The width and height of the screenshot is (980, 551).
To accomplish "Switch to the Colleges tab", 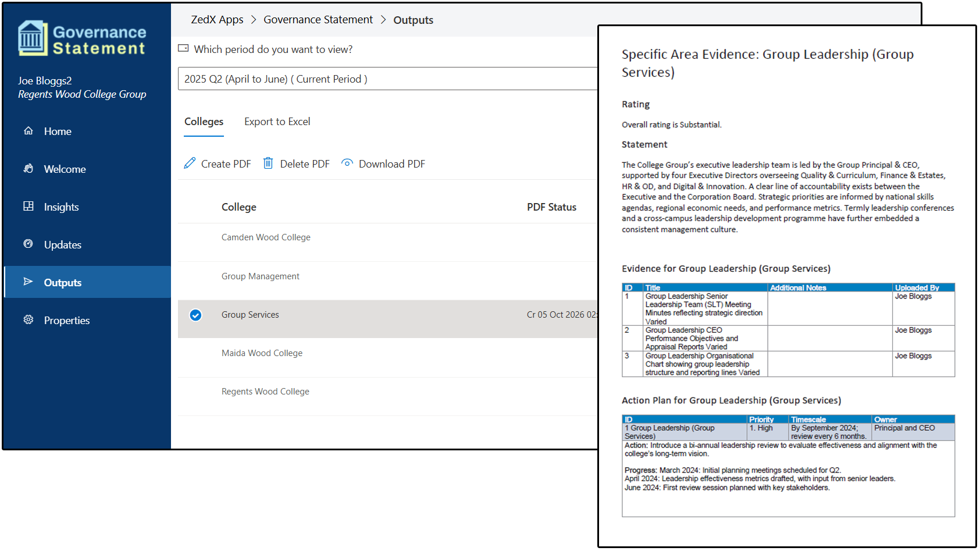I will [204, 122].
